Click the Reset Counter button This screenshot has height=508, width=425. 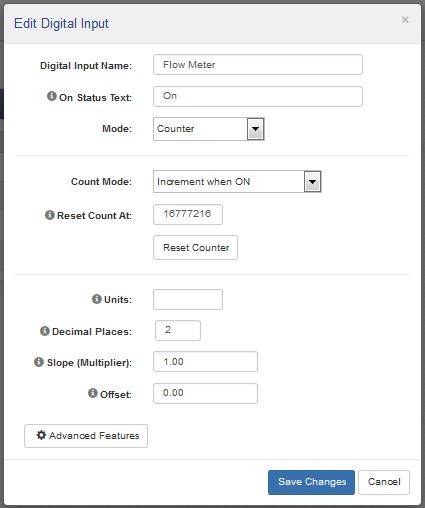[x=195, y=247]
